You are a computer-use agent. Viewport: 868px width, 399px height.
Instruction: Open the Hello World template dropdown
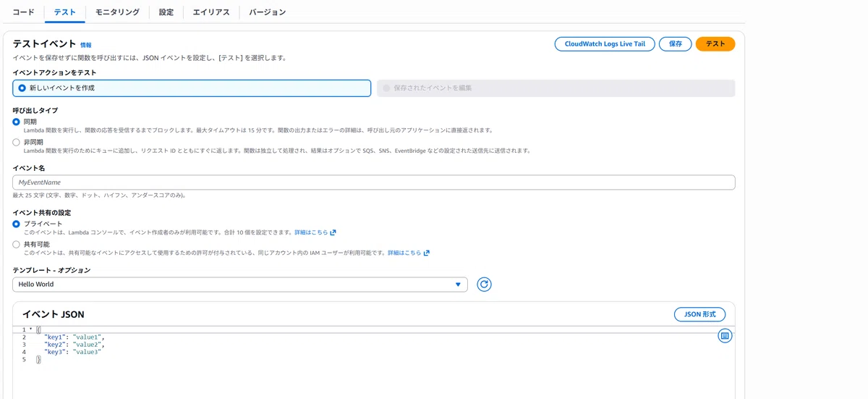point(240,285)
